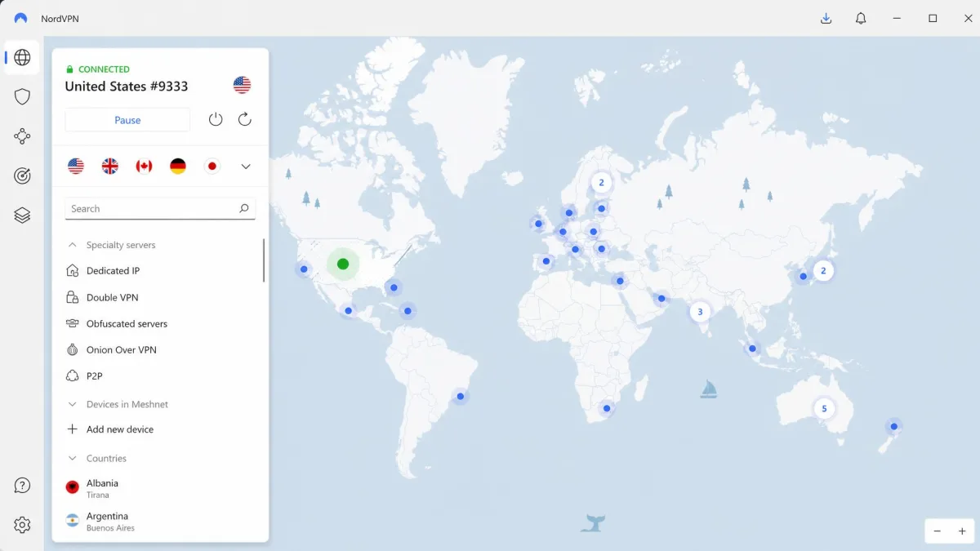This screenshot has width=980, height=551.
Task: Open the Threat Protection shield icon
Action: [x=22, y=96]
